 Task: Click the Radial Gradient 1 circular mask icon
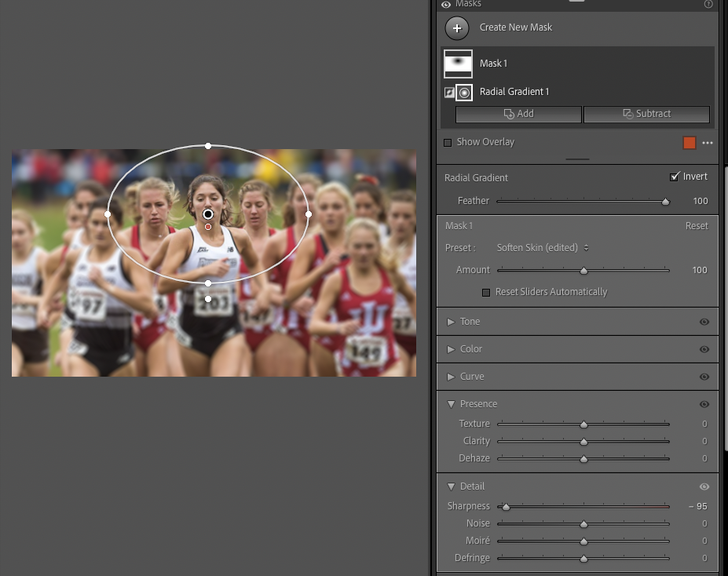463,92
